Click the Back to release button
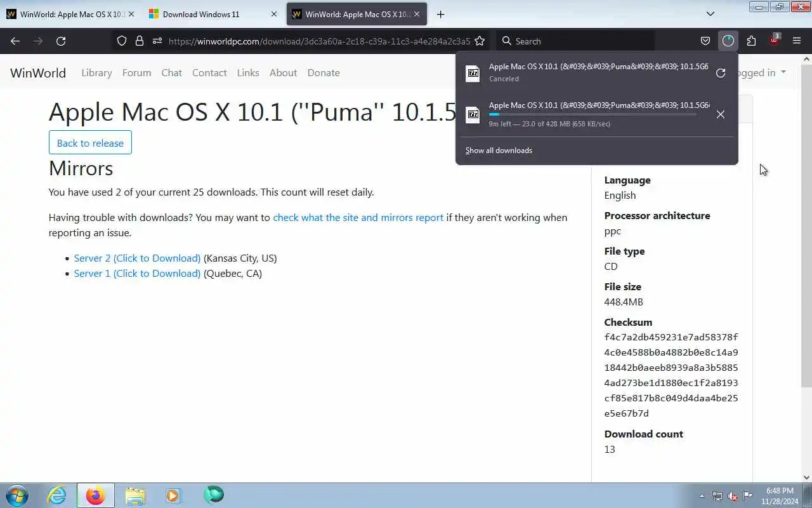This screenshot has width=812, height=508. click(90, 142)
